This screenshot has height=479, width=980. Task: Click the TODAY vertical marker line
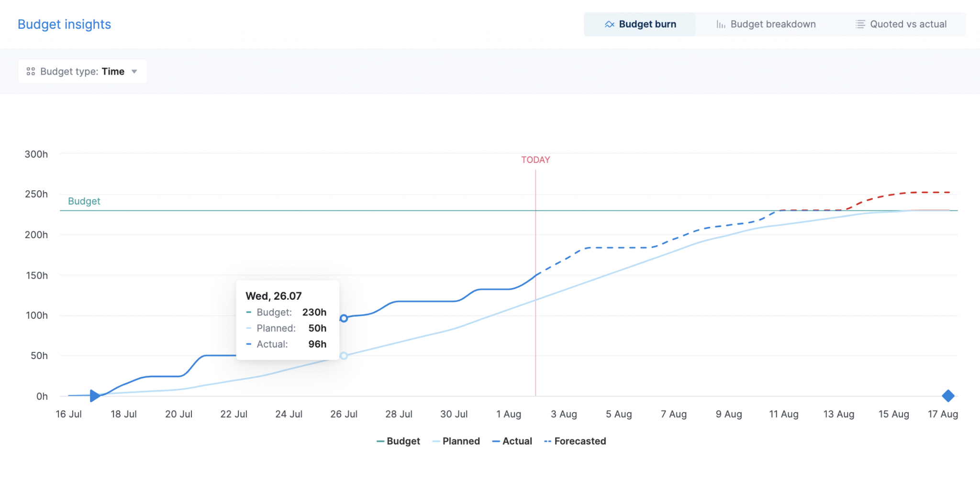tap(535, 287)
